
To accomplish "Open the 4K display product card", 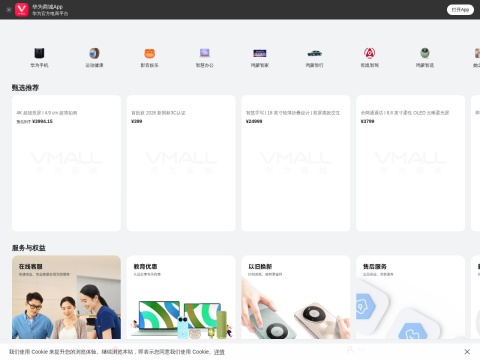I will 66,163.
